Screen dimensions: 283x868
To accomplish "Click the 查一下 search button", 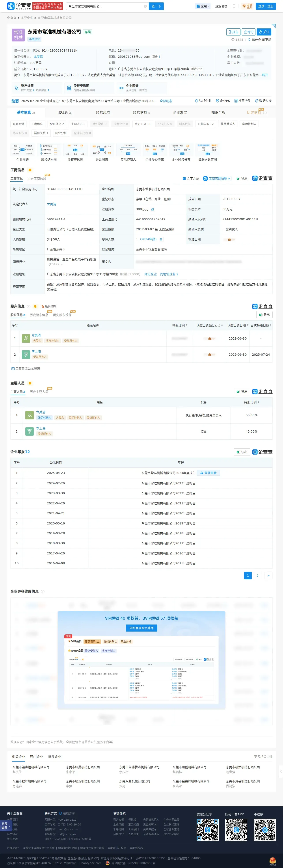I will (156, 6).
